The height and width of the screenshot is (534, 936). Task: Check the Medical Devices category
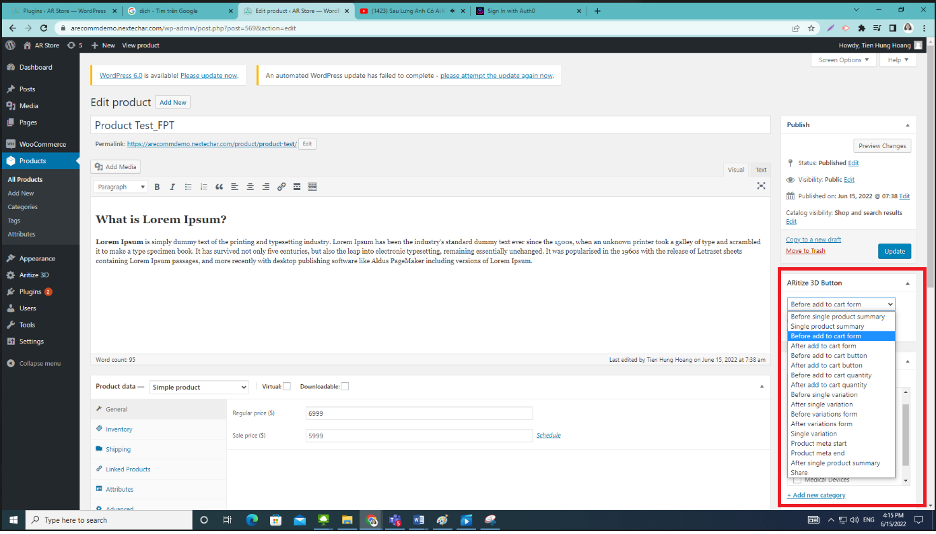(x=797, y=481)
